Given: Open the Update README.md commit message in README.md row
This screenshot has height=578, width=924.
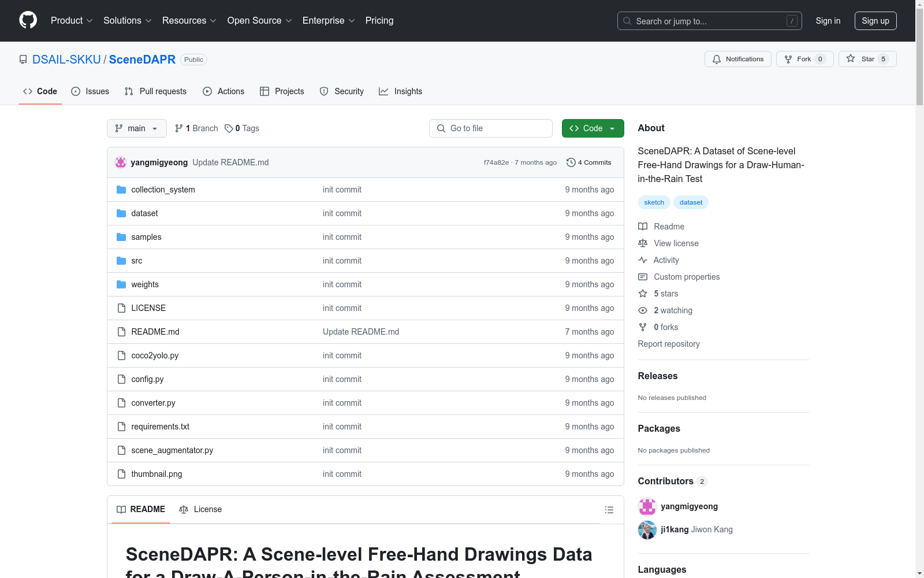Looking at the screenshot, I should point(361,332).
